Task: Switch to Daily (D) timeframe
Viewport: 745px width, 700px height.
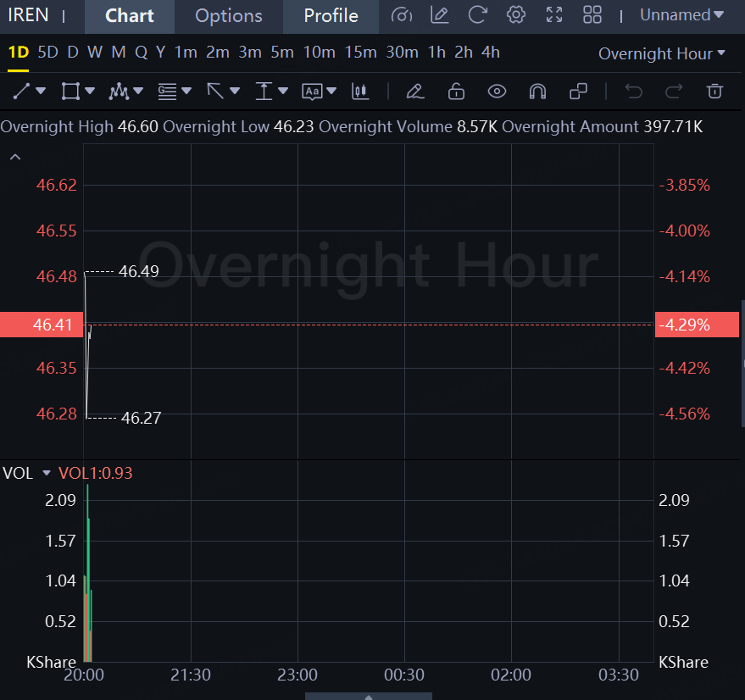Action: [x=73, y=53]
